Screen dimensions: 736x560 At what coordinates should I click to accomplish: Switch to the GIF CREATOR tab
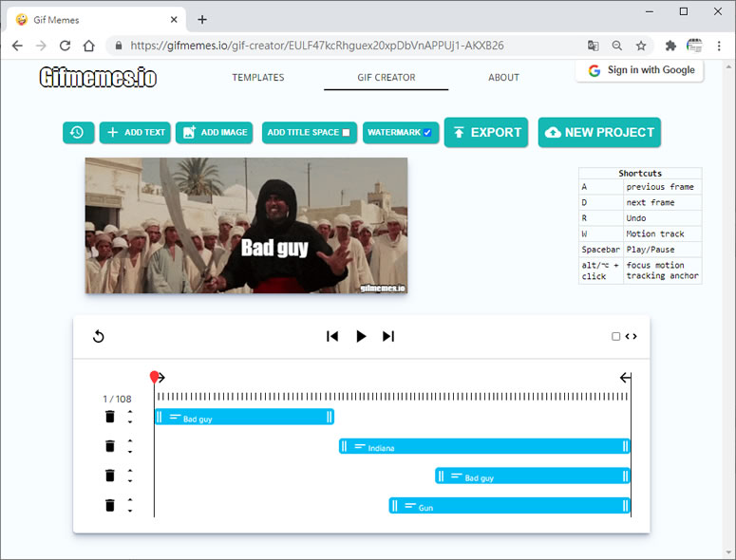click(x=386, y=78)
